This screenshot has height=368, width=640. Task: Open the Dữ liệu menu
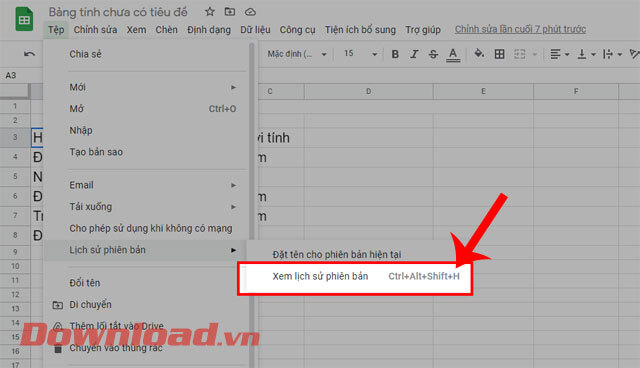(255, 30)
